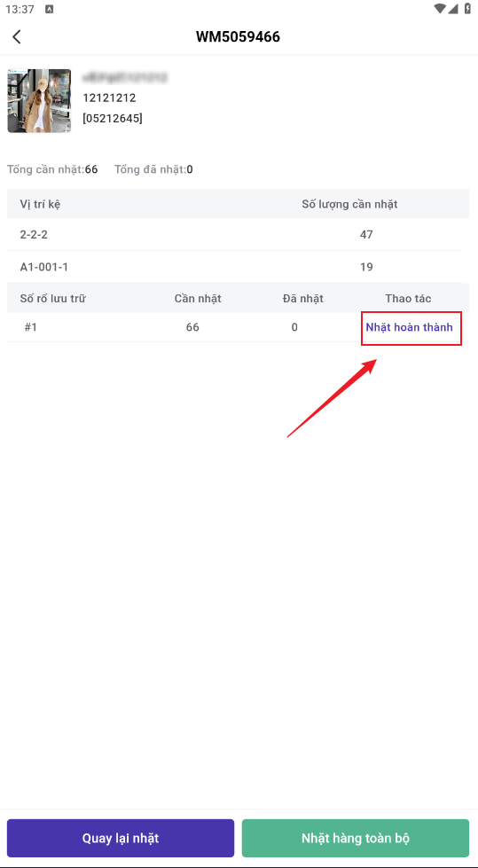Tap the wifi status bar icon
Screen dimensions: 478x868
[x=441, y=9]
